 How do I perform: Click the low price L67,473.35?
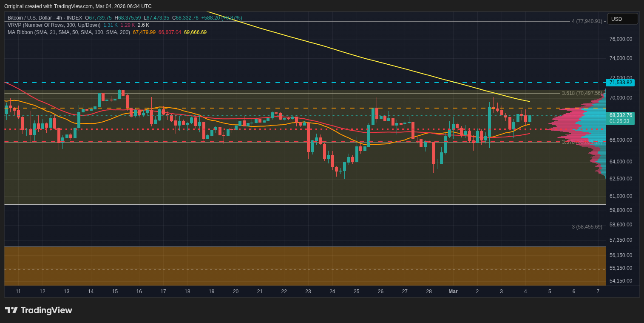pos(156,18)
